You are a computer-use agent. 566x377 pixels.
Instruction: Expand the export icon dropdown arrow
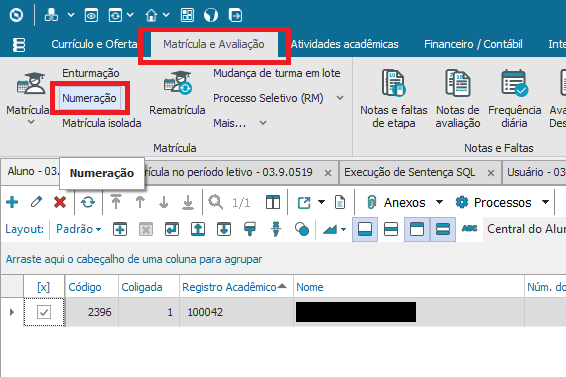pyautogui.click(x=321, y=202)
